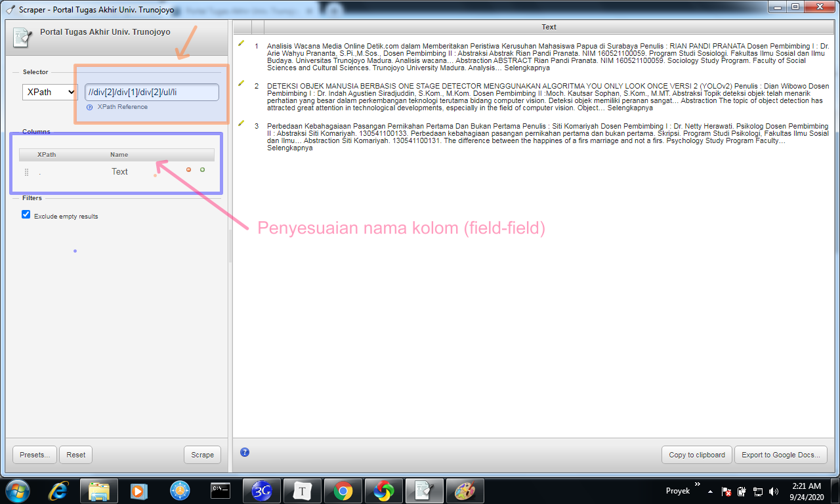Click the XPath header in Columns table
840x504 pixels.
tap(47, 155)
